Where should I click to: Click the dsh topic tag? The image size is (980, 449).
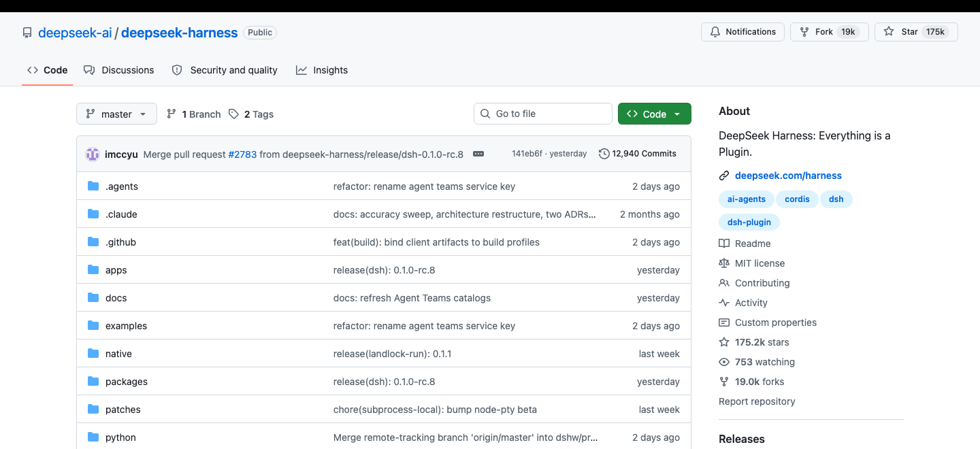836,199
